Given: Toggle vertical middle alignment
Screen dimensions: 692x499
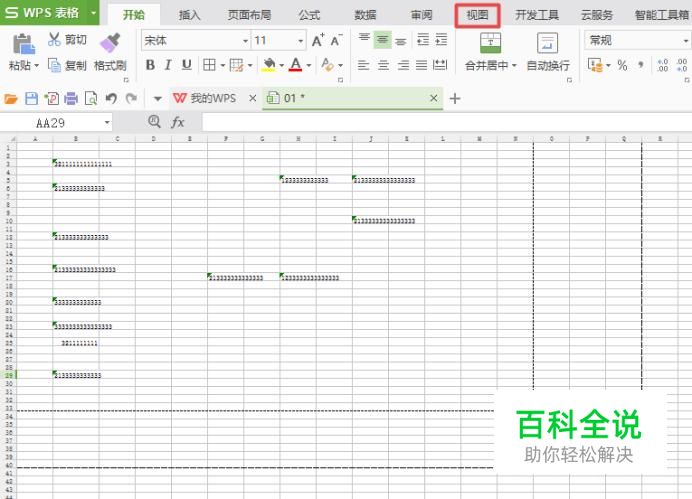Looking at the screenshot, I should [383, 40].
